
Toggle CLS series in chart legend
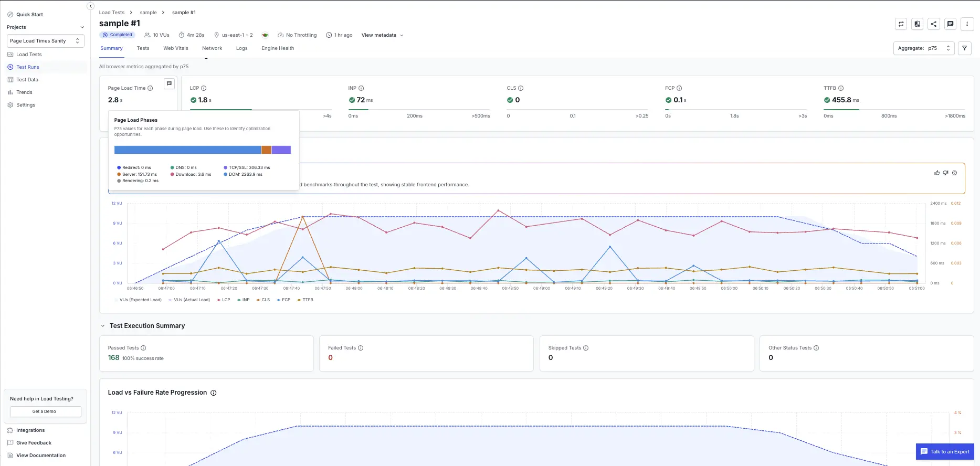click(x=263, y=300)
